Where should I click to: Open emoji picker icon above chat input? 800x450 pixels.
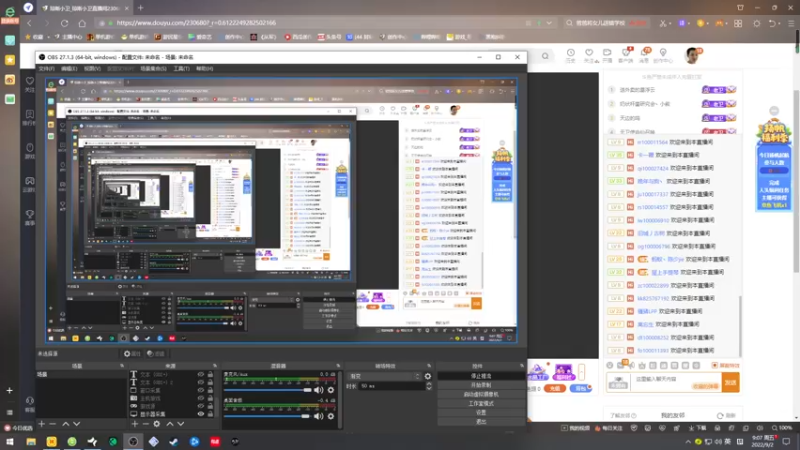click(610, 365)
